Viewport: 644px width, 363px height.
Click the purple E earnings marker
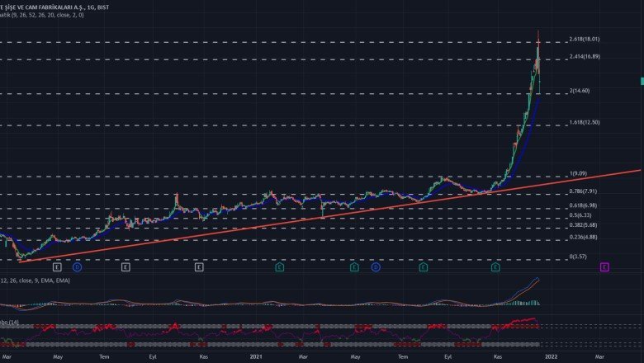[604, 267]
